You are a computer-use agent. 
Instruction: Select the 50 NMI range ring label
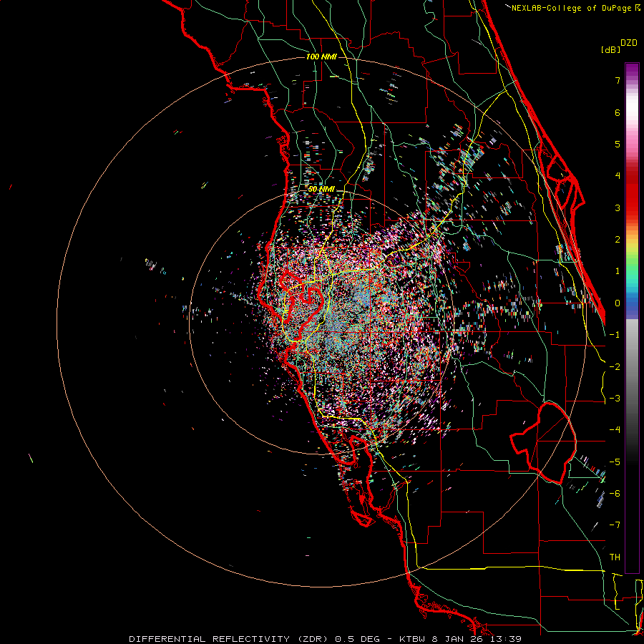tap(321, 190)
